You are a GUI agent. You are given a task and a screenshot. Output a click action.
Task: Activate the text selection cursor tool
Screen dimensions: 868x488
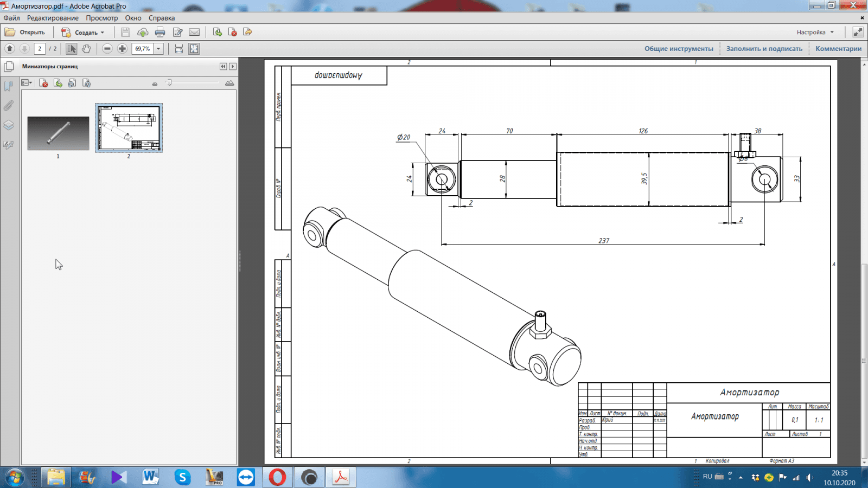pyautogui.click(x=71, y=49)
